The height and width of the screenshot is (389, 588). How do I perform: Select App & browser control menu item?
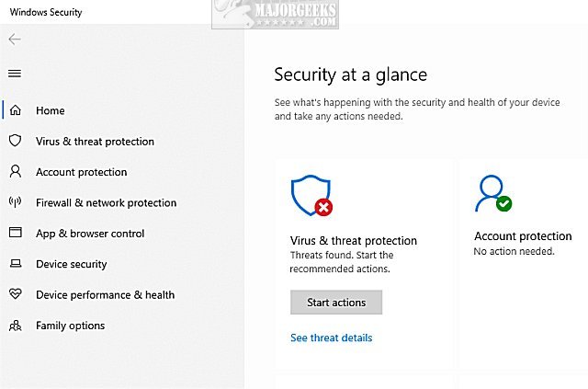[x=90, y=234]
